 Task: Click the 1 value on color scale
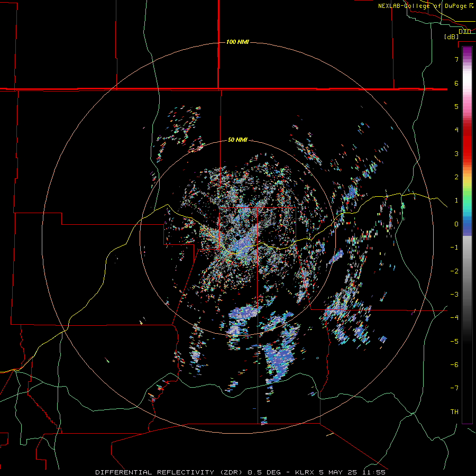pyautogui.click(x=456, y=200)
